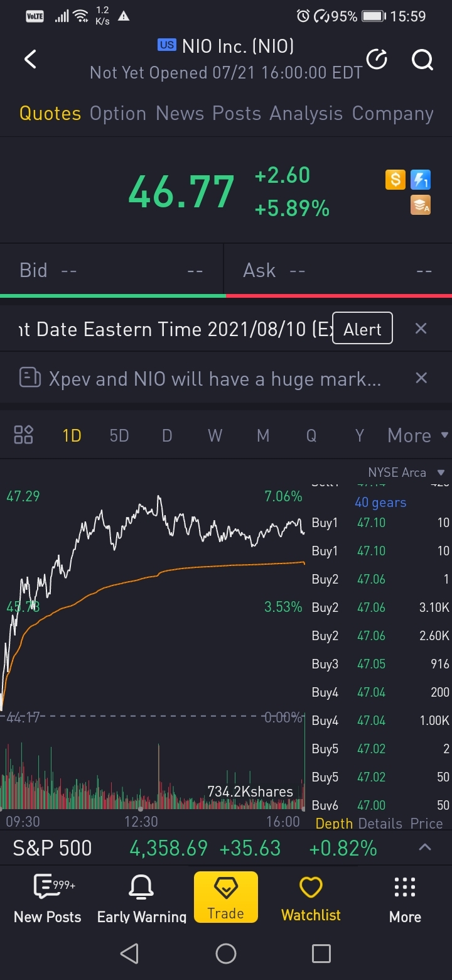
Task: Tap the Wi-Fi status icon
Action: coord(81,16)
